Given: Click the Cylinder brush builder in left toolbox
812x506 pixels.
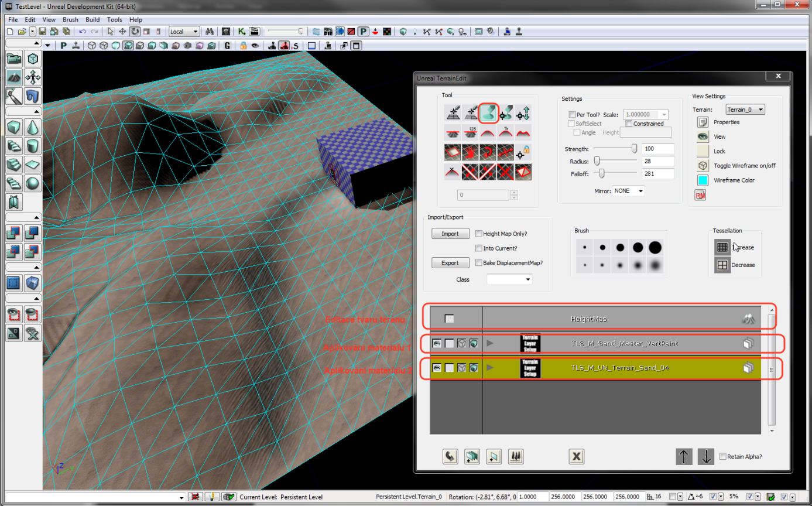Looking at the screenshot, I should 33,146.
